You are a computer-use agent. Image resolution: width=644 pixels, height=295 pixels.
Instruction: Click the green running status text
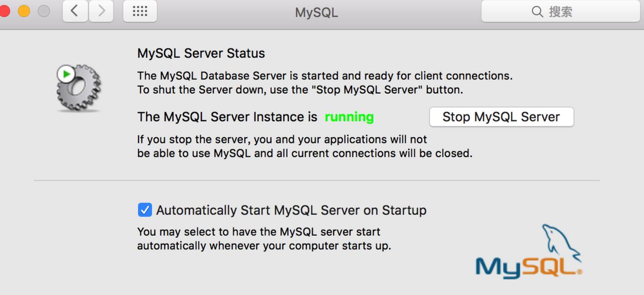(349, 117)
